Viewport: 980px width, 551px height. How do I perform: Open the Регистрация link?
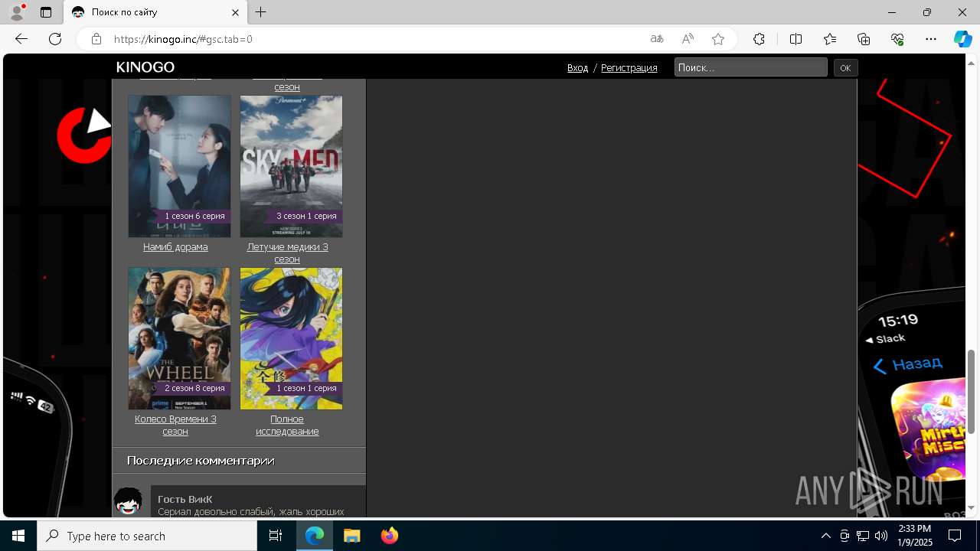click(629, 68)
